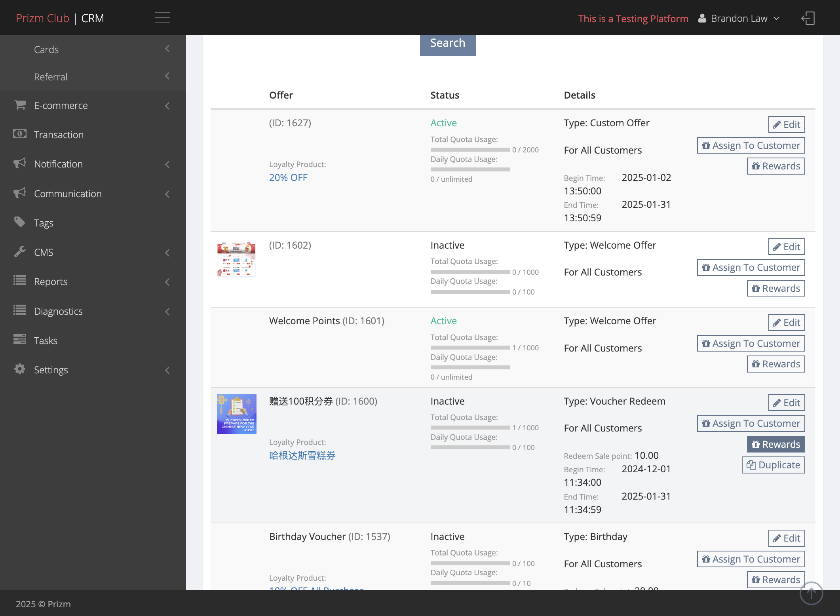Open the Reports menu item
The height and width of the screenshot is (616, 840).
tap(93, 281)
